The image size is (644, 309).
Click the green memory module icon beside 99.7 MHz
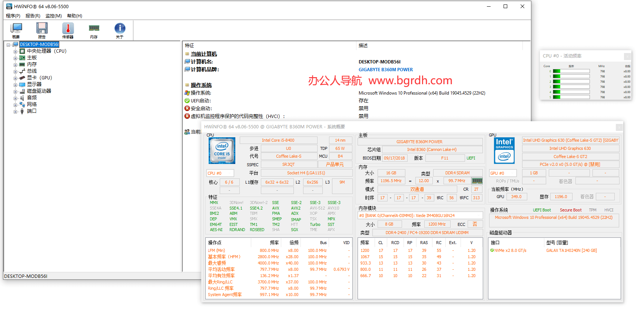pyautogui.click(x=477, y=181)
